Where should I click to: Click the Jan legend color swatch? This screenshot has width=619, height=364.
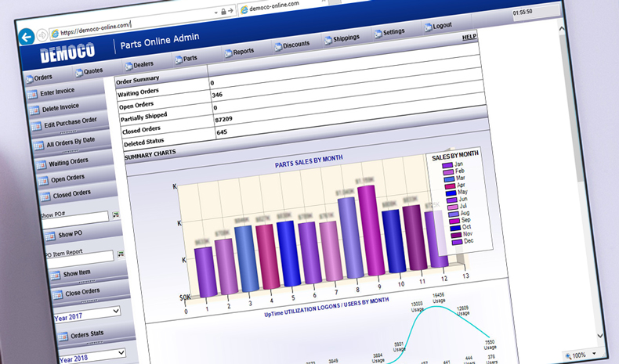(447, 165)
